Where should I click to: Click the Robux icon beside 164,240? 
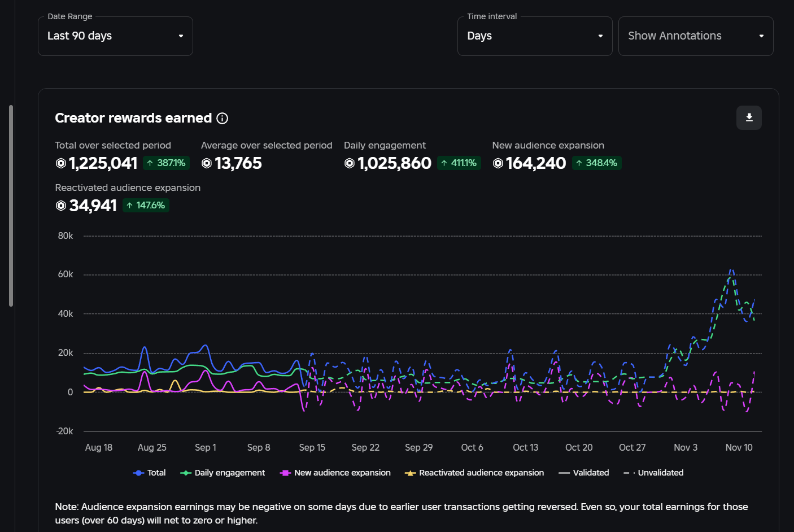point(498,163)
